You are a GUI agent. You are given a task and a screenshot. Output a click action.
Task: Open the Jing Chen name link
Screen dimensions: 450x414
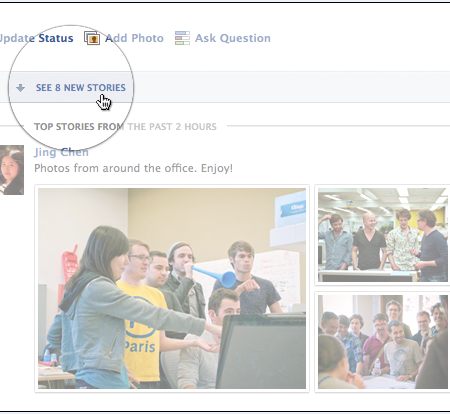coord(61,152)
